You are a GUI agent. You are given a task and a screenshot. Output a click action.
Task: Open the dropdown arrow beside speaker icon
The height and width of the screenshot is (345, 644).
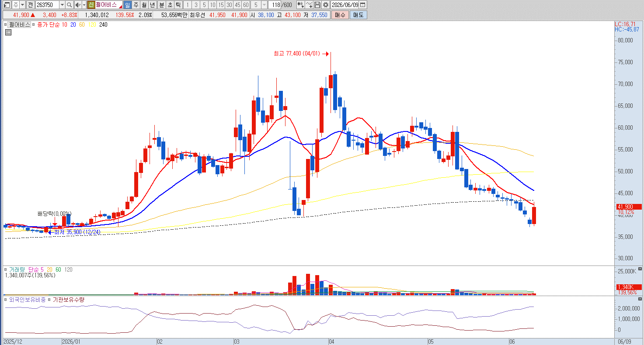click(x=84, y=5)
